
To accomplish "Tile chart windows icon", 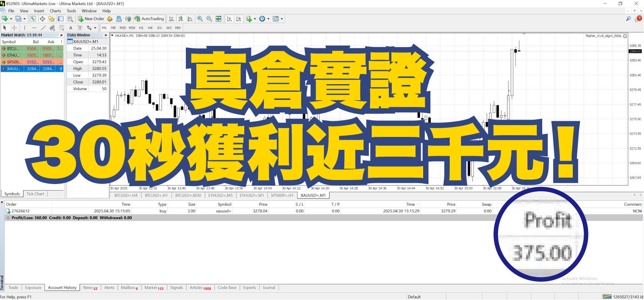I will [x=218, y=19].
